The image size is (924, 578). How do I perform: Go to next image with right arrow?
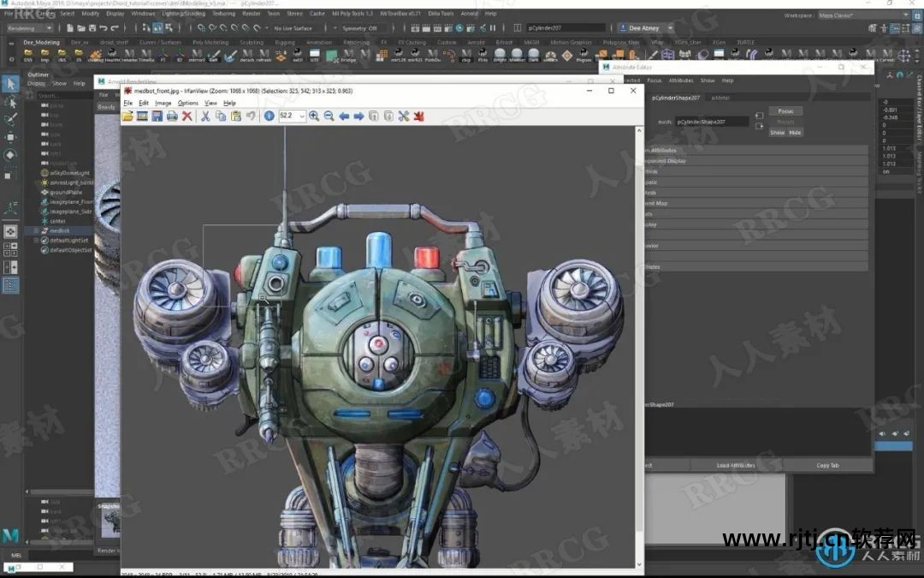358,116
